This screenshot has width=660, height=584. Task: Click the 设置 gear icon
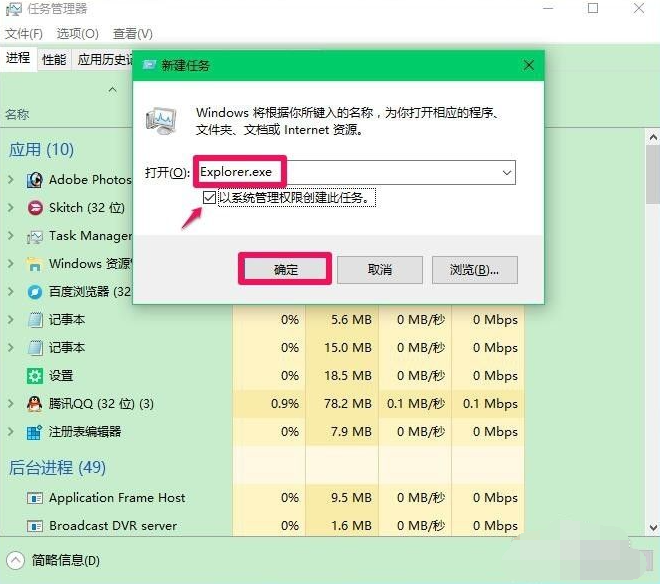pyautogui.click(x=35, y=376)
